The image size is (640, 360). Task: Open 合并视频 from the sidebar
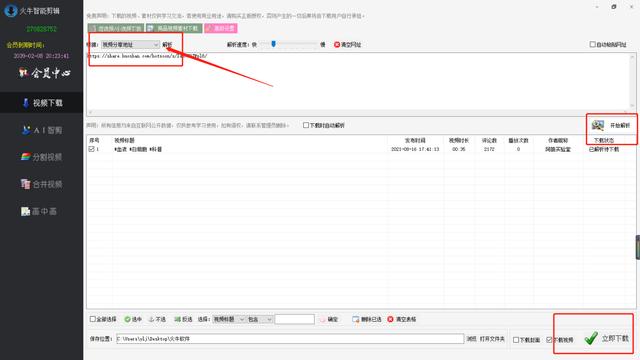coord(42,184)
